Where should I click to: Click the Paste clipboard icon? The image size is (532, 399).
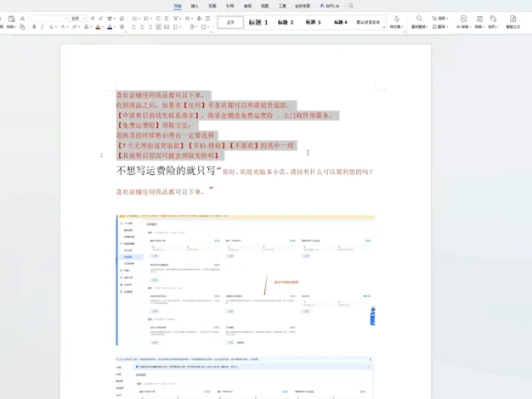tap(12, 19)
